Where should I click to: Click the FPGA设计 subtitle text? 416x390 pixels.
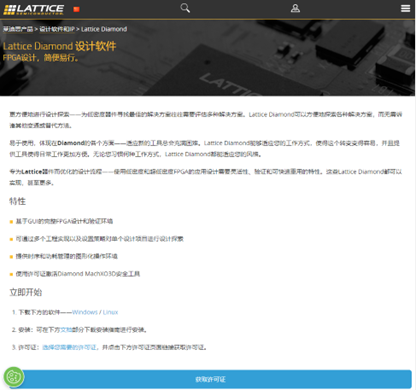[x=40, y=58]
